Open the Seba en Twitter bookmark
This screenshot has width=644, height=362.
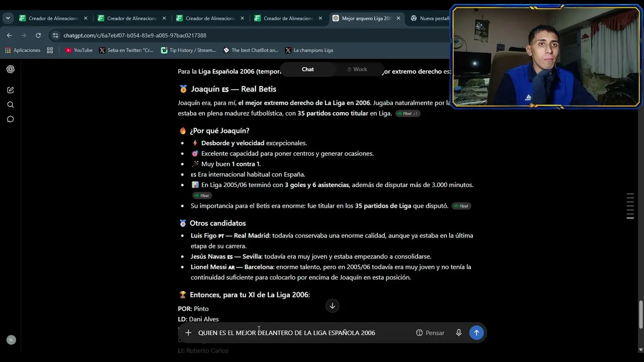tap(126, 50)
